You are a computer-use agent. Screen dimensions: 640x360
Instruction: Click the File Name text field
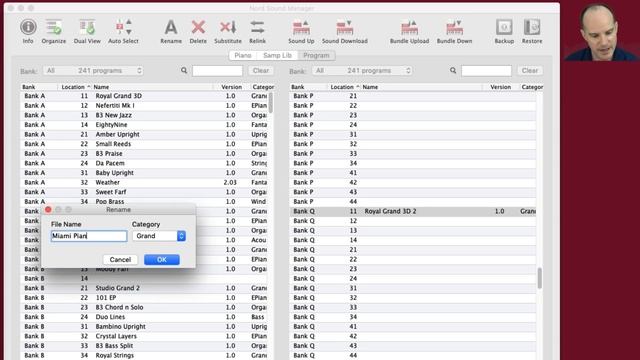coord(89,236)
